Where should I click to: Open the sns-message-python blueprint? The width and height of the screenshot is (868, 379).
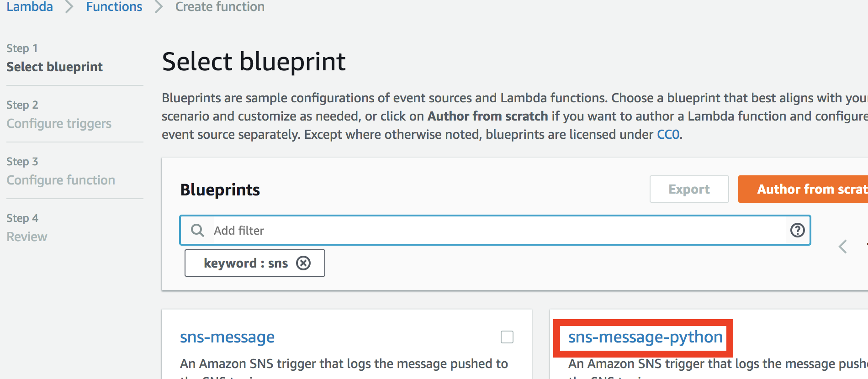click(x=645, y=337)
